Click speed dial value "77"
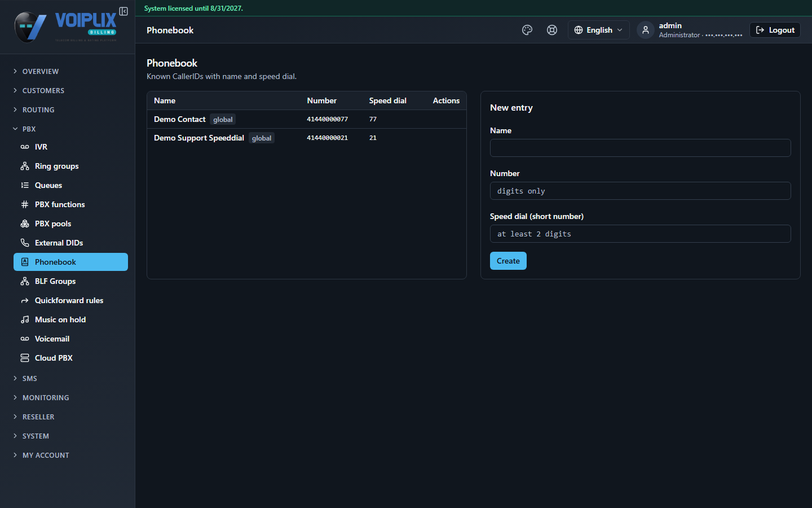 coord(373,119)
